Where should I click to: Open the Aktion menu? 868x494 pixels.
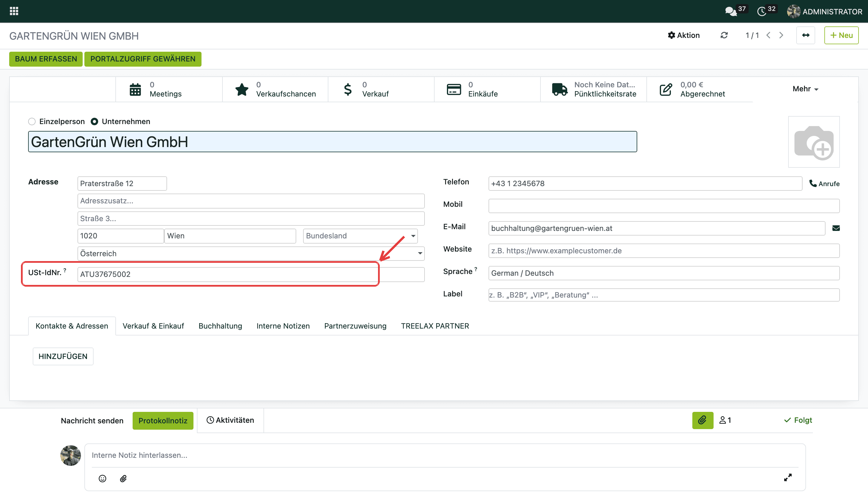(683, 35)
